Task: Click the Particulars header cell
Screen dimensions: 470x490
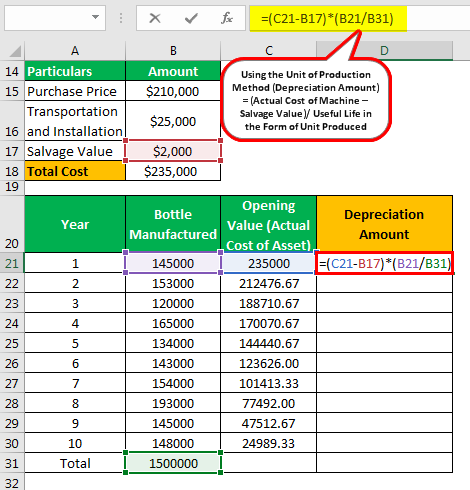Action: [75, 71]
